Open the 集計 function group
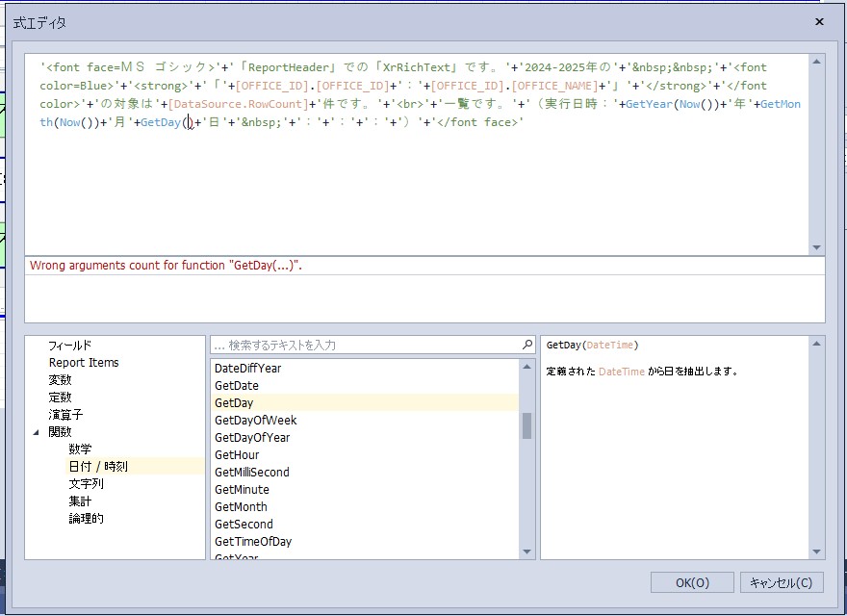This screenshot has height=616, width=847. (x=80, y=501)
